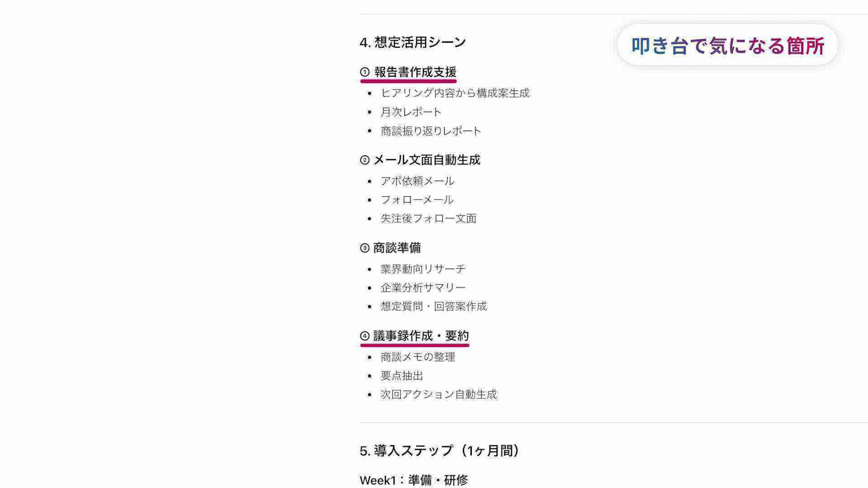Click the 失注後フォロー文面 bullet

click(x=428, y=219)
